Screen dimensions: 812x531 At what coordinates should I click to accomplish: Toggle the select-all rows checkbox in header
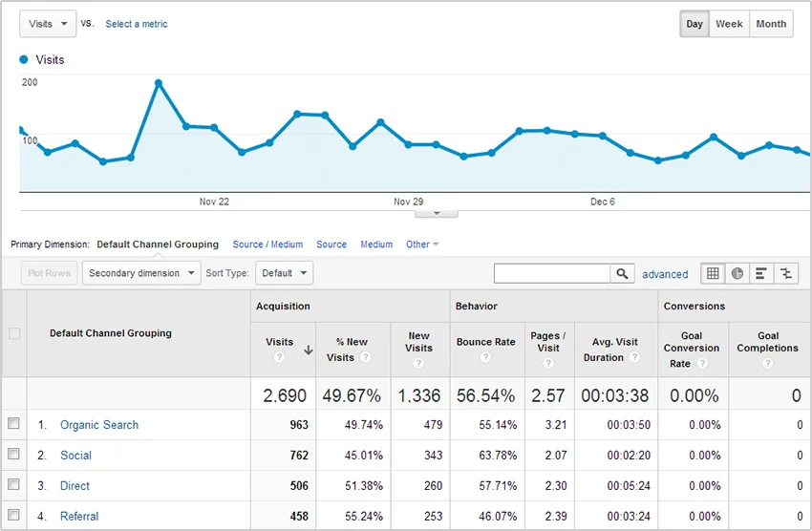coord(14,333)
